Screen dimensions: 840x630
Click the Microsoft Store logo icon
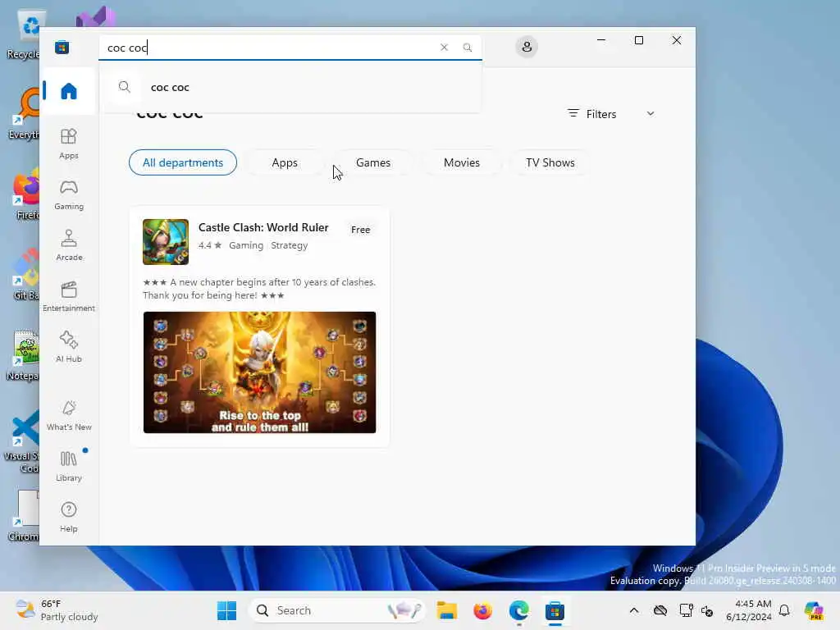(x=62, y=47)
